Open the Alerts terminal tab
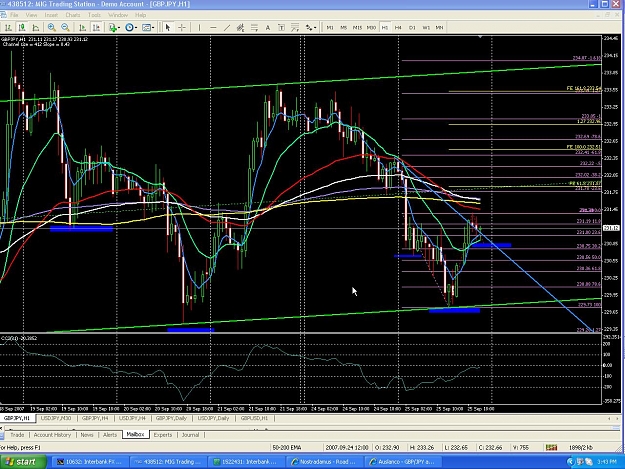625x469 pixels. [110, 435]
